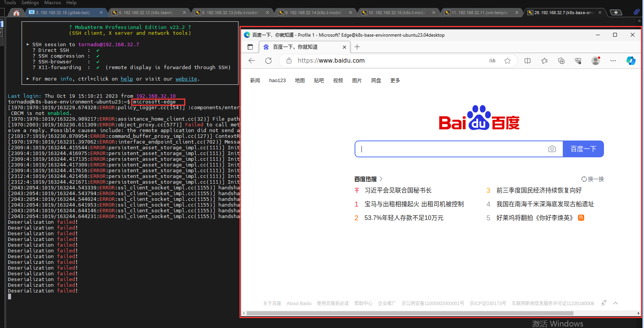
Task: Open the 网盘 link on Baidu
Action: [x=376, y=81]
